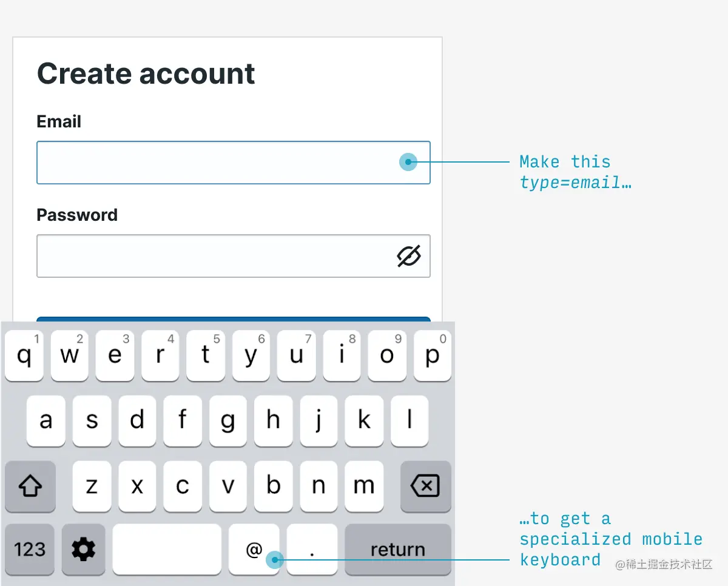Focus the Email input field
The width and height of the screenshot is (728, 586).
click(x=234, y=163)
